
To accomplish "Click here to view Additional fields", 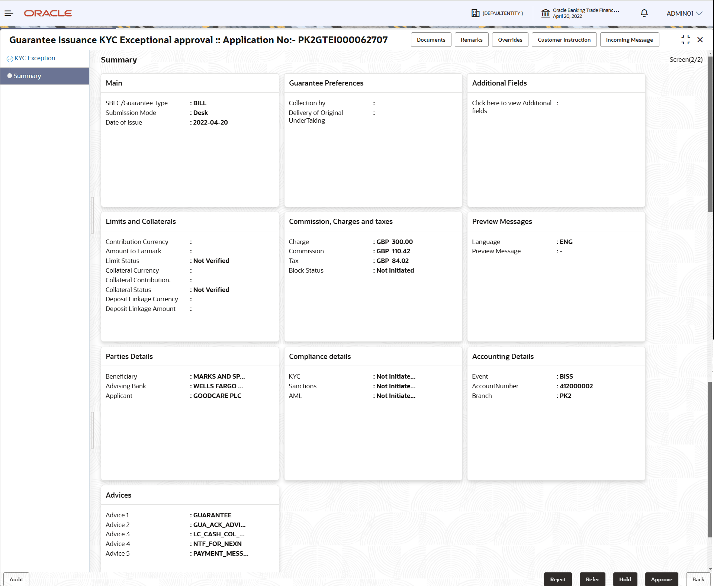I will (x=512, y=107).
